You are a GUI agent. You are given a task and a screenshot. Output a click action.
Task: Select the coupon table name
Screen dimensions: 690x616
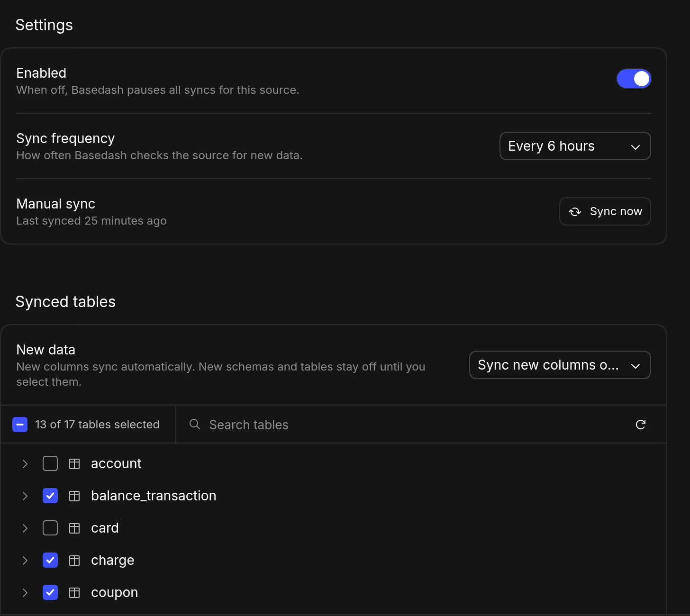click(x=115, y=592)
